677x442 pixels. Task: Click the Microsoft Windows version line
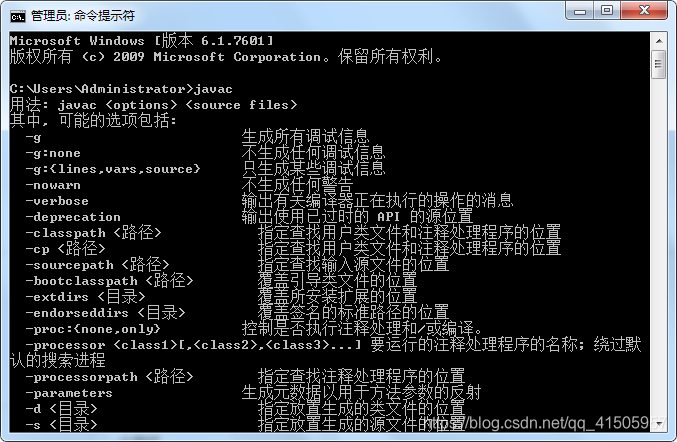pos(142,41)
